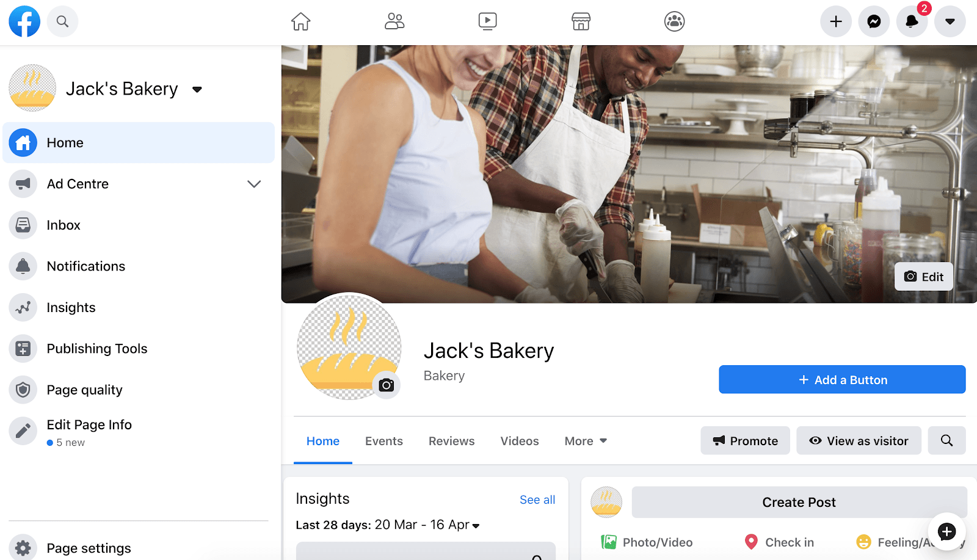Click the Create Post field
977x560 pixels.
(x=799, y=502)
